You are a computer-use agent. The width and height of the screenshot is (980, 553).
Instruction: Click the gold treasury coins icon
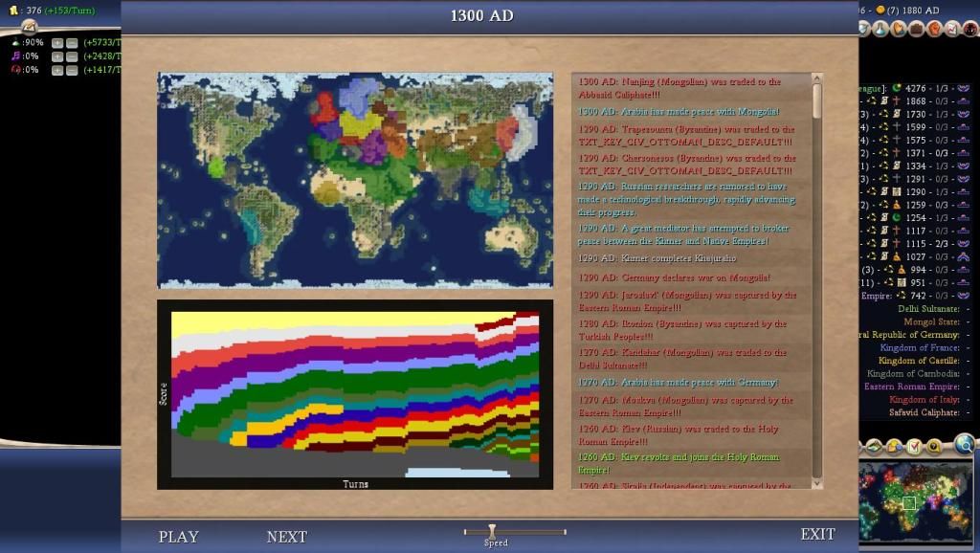click(x=13, y=11)
